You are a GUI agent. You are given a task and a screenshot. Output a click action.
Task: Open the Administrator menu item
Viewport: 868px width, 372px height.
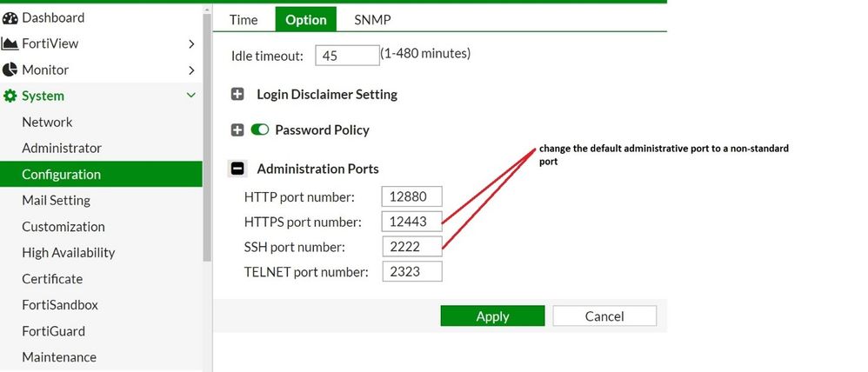(62, 148)
